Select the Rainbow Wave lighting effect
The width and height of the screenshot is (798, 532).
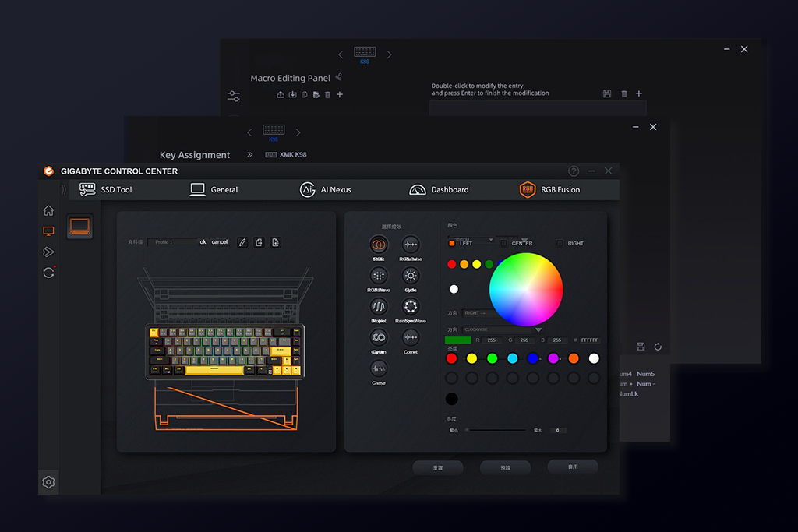point(410,308)
